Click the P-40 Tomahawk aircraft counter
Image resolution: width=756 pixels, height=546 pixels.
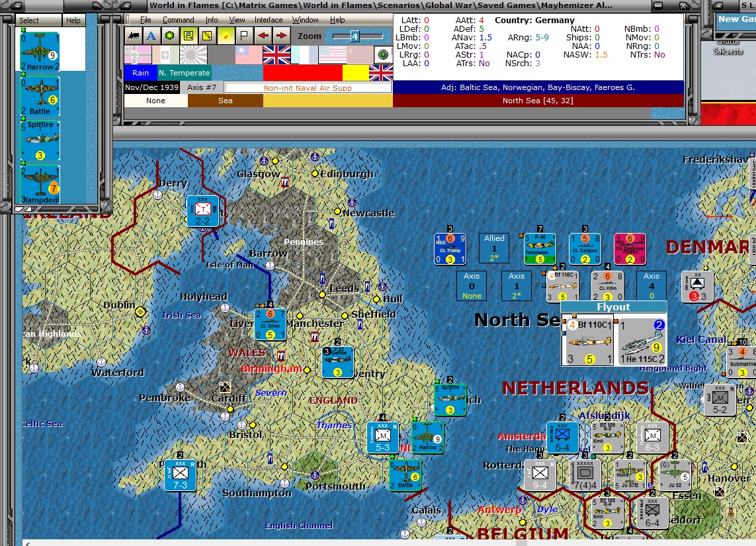point(540,249)
